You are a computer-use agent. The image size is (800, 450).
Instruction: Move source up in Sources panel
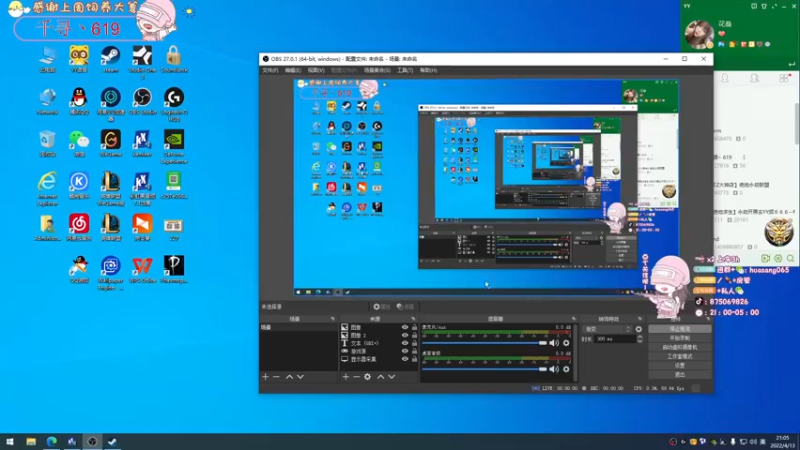[x=381, y=377]
